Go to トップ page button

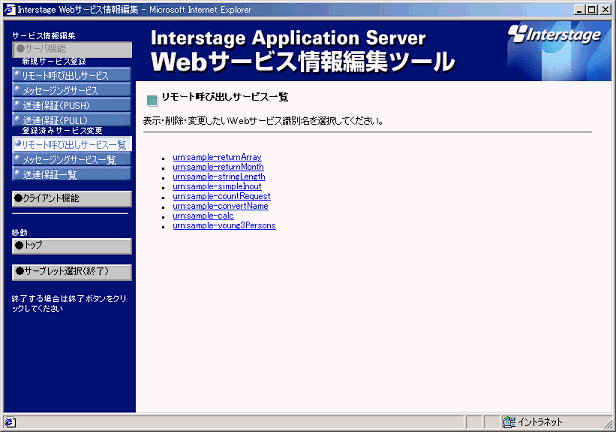72,246
